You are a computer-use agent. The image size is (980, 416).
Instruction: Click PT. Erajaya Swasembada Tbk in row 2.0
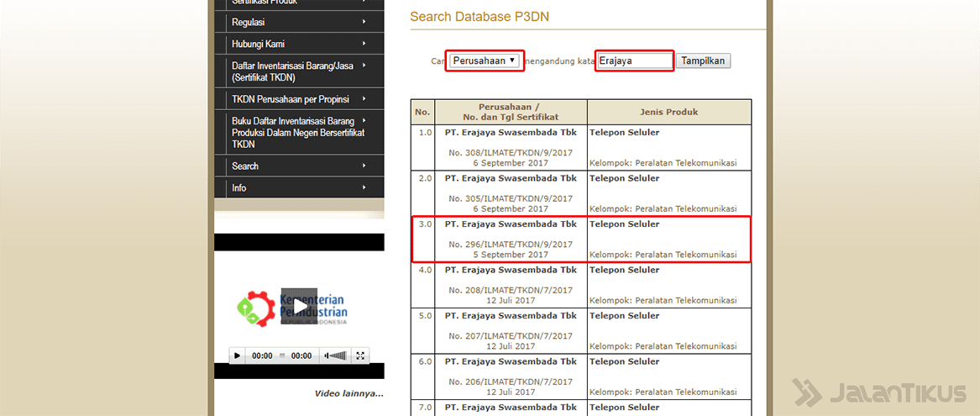coord(511,178)
